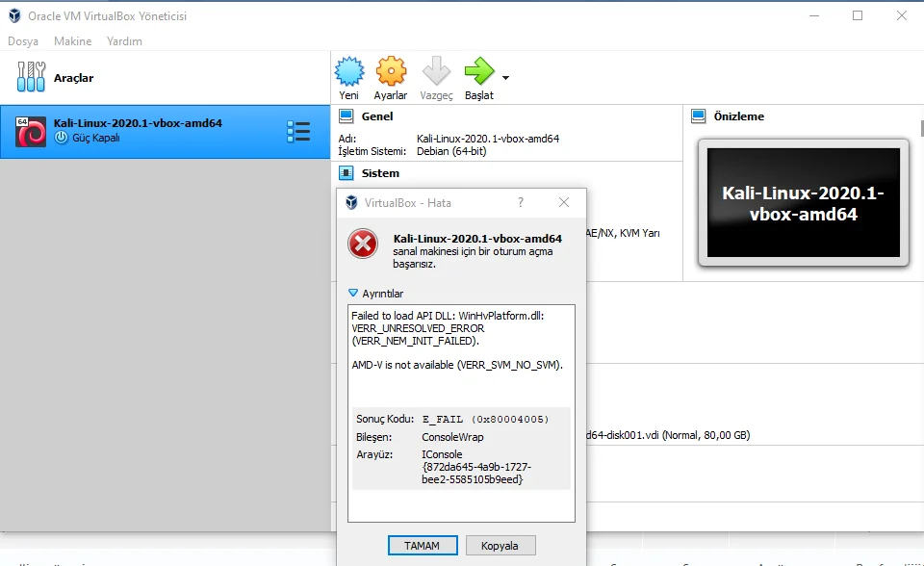Open the Dosya menu

[x=23, y=41]
